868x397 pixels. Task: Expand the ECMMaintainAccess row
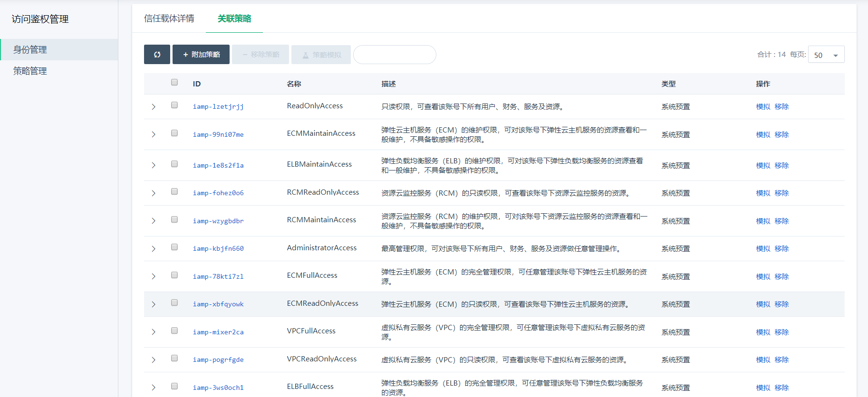(154, 134)
